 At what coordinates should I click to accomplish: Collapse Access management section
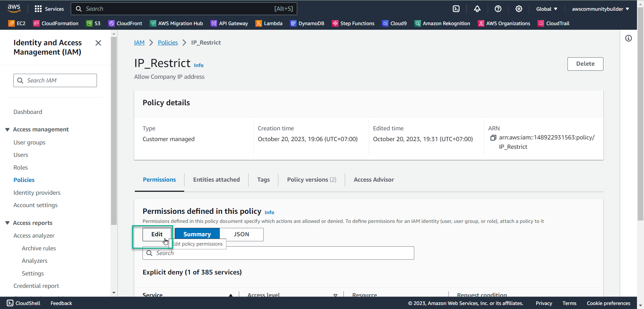(7, 129)
